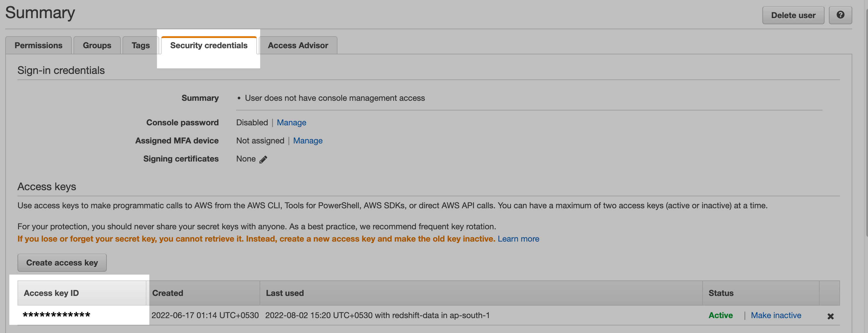Open the Tags tab
Screen dimensions: 868x333
141,45
